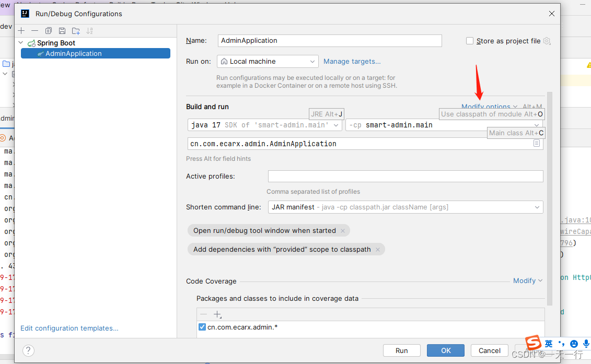The width and height of the screenshot is (591, 364).
Task: Toggle the Sogou English/Chinese mode
Action: 549,344
